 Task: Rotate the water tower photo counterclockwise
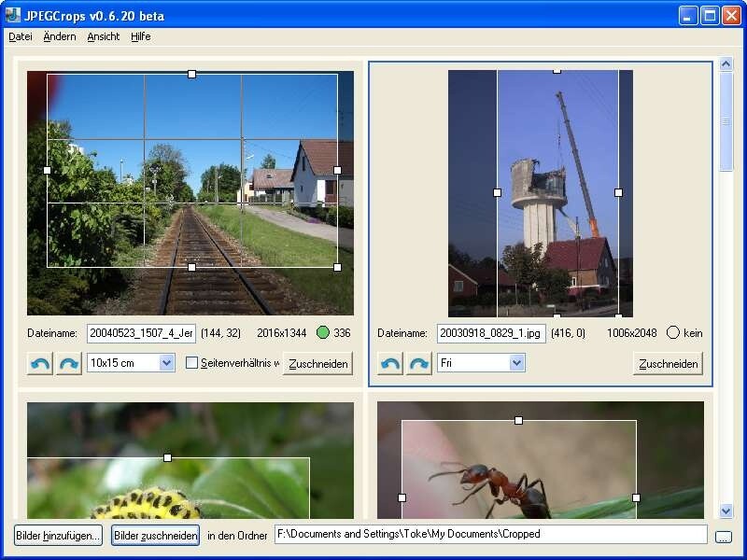click(390, 363)
